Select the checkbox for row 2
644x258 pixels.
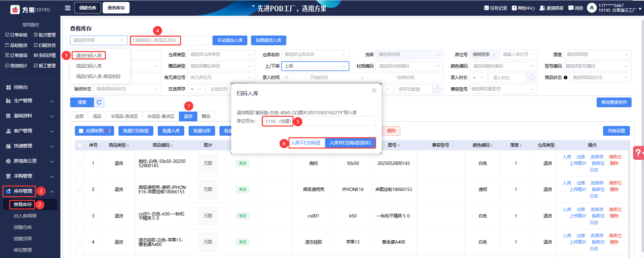click(80, 189)
